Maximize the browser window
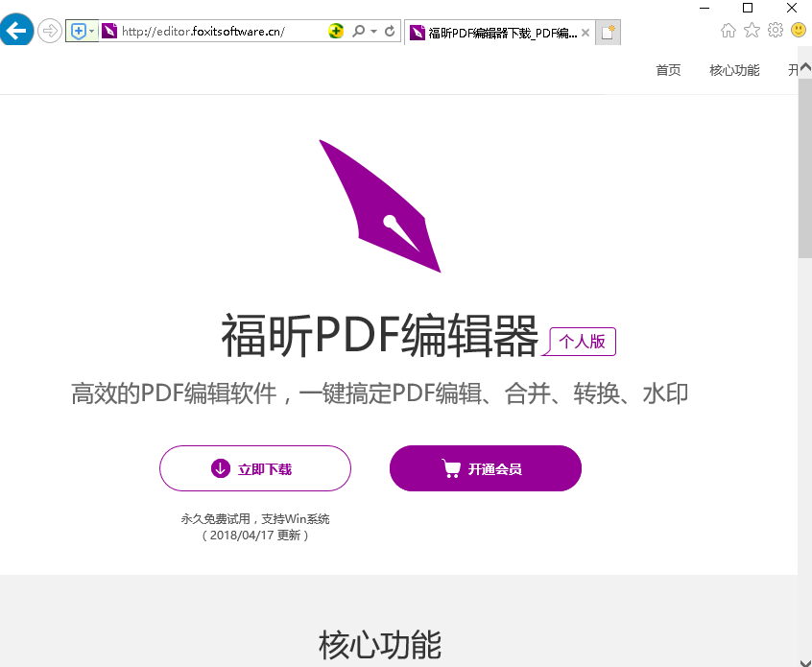This screenshot has width=812, height=667. pos(748,8)
